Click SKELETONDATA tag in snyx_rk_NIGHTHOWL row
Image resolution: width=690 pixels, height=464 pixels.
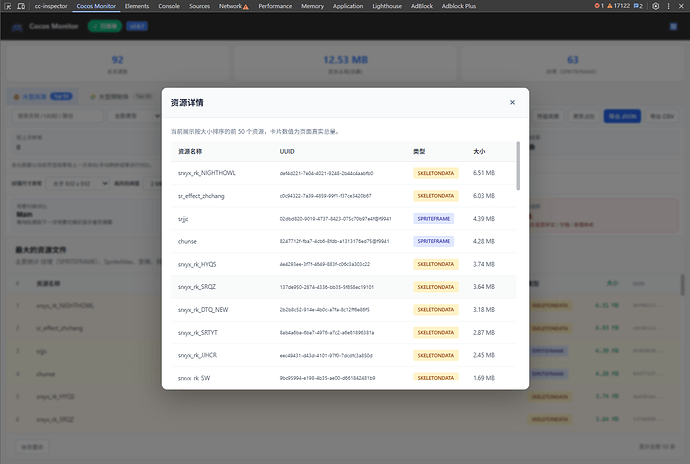pos(436,173)
